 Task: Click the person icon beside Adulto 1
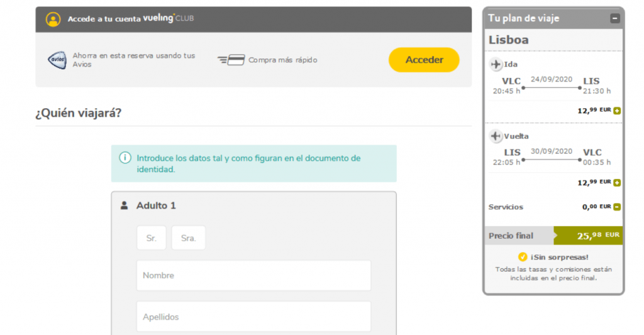click(125, 206)
